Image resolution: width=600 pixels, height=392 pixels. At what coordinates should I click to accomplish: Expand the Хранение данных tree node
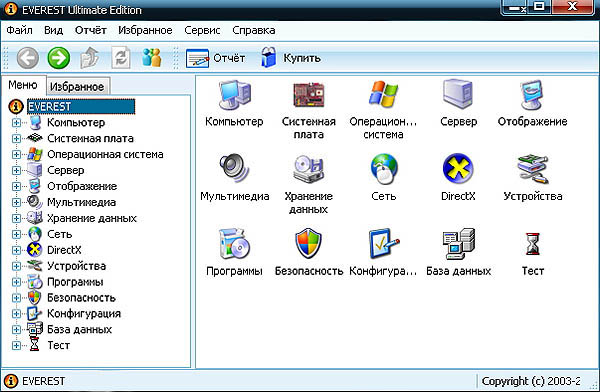tap(16, 218)
